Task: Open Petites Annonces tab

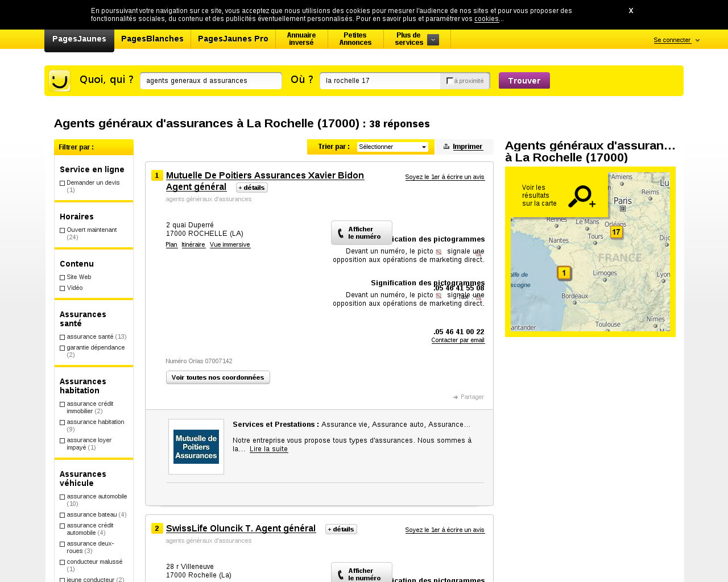Action: 355,39
